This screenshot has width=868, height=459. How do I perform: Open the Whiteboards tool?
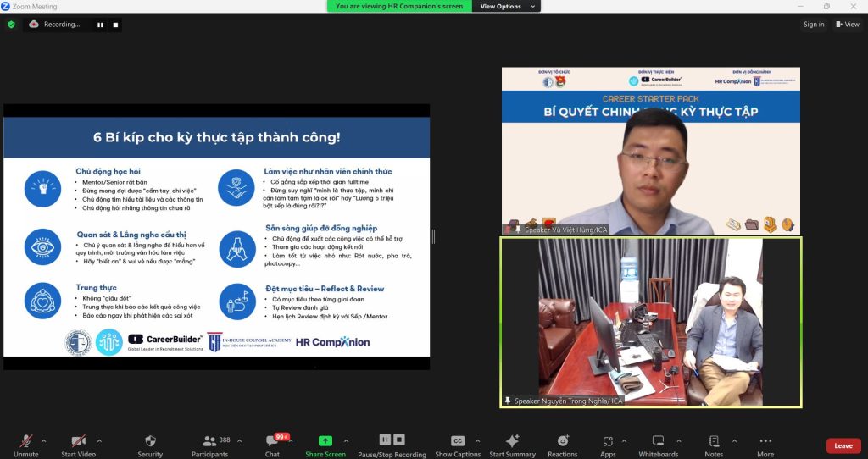point(658,445)
